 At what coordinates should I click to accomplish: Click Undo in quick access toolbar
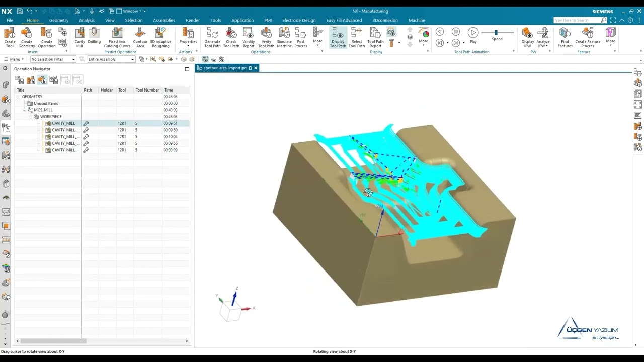point(30,11)
